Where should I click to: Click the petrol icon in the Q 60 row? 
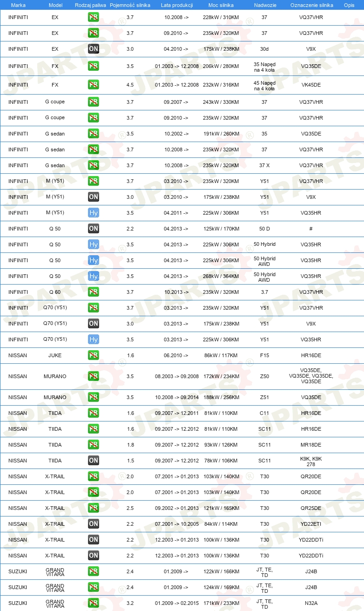coord(94,292)
